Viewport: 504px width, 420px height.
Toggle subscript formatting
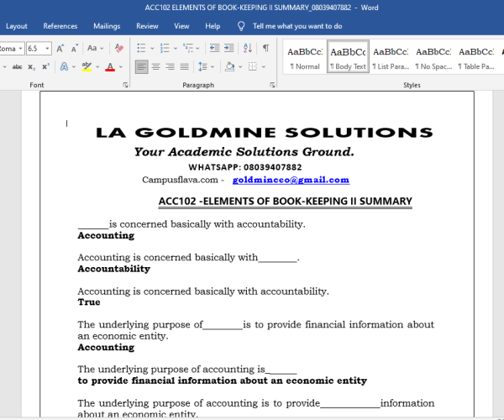point(32,66)
